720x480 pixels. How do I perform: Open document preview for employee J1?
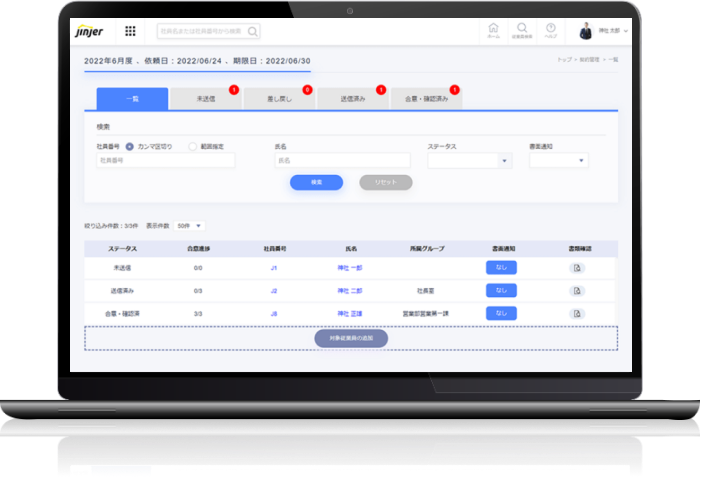pos(577,268)
